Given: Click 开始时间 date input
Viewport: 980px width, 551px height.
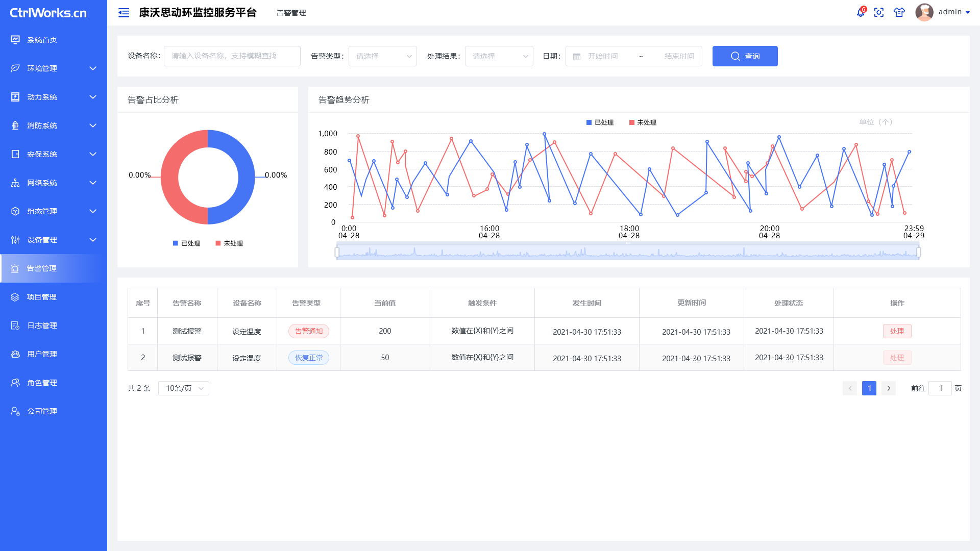Looking at the screenshot, I should [x=603, y=56].
